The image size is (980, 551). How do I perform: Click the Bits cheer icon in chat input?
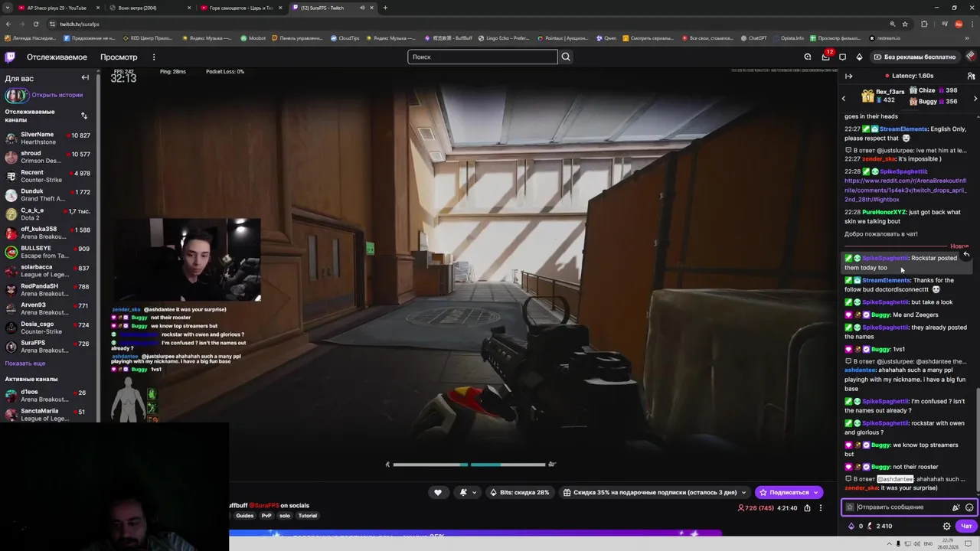(955, 507)
